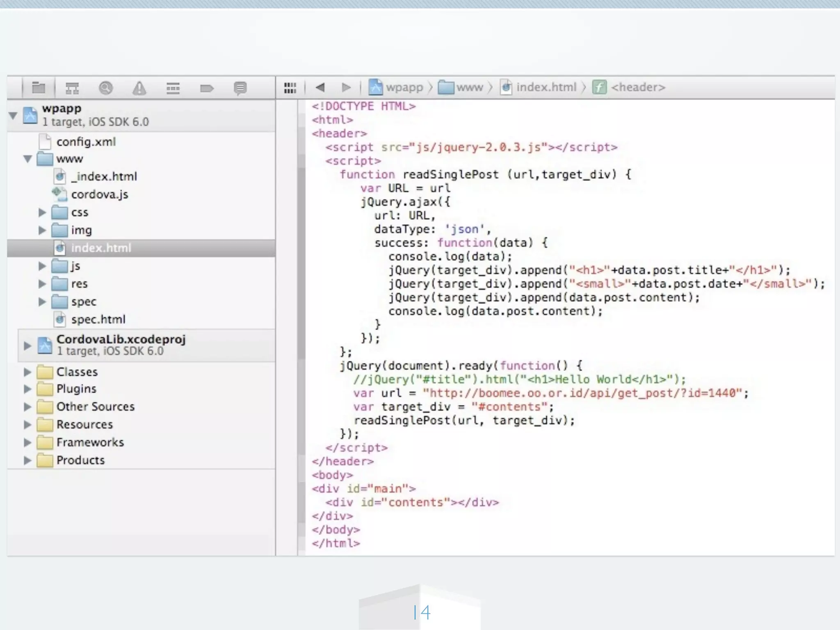Expand the css folder
Viewport: 840px width, 630px height.
click(x=42, y=212)
